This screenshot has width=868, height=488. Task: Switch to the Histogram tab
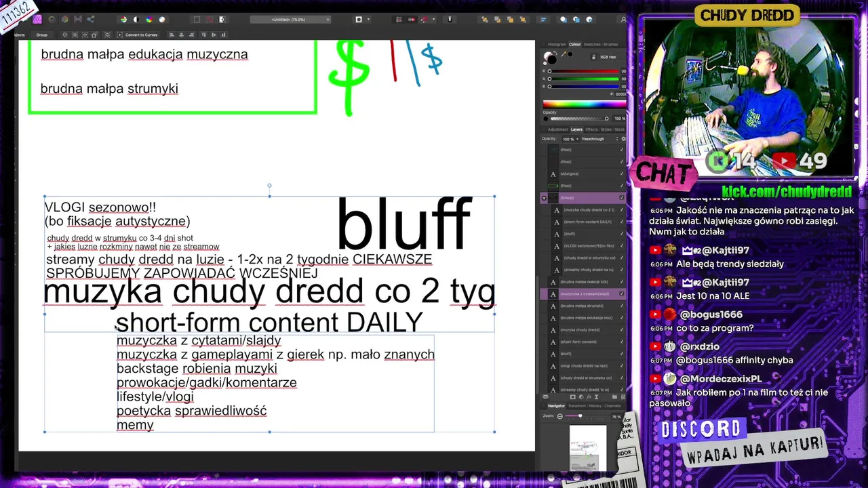pyautogui.click(x=557, y=45)
